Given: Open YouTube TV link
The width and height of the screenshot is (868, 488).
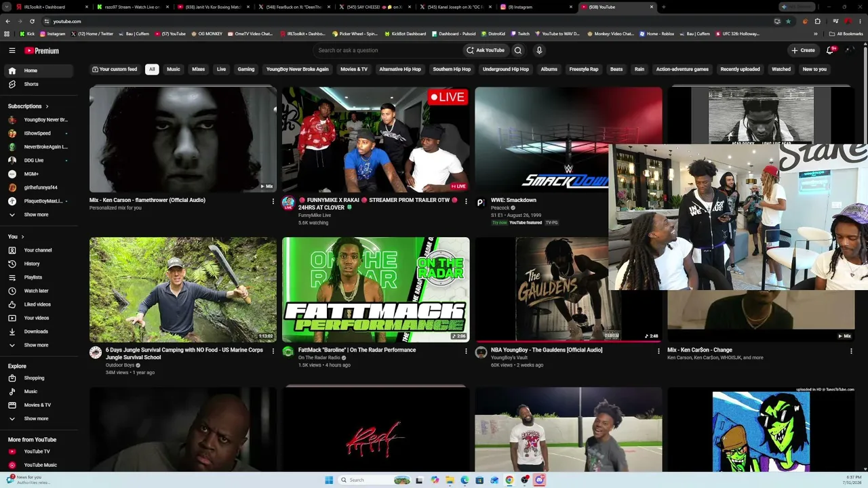Looking at the screenshot, I should click(x=40, y=451).
